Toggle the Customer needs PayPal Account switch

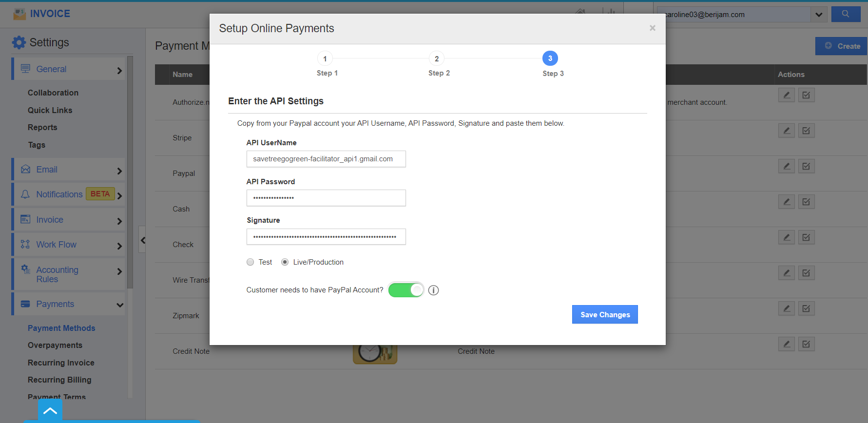pos(406,290)
